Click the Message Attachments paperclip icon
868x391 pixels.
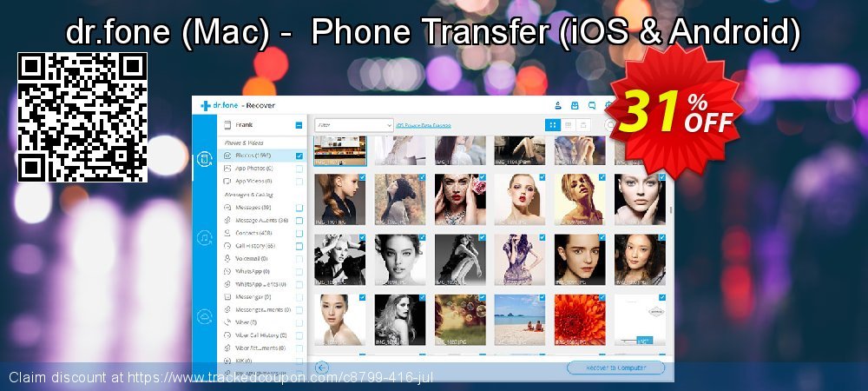click(227, 220)
